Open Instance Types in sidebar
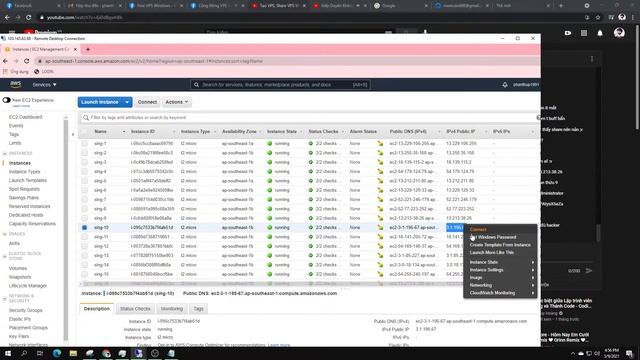This screenshot has height=360, width=640. pos(24,172)
